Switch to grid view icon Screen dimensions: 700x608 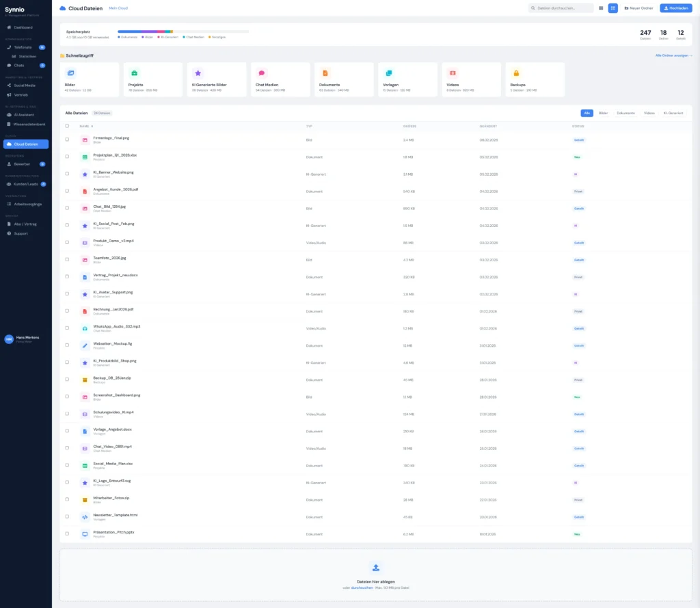601,8
